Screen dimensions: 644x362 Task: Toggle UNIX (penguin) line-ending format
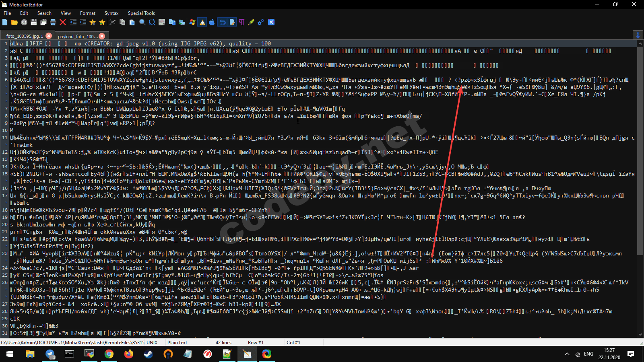pyautogui.click(x=202, y=23)
